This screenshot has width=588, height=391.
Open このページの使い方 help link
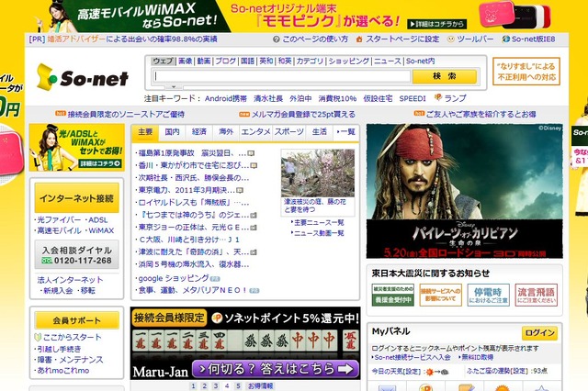click(315, 39)
